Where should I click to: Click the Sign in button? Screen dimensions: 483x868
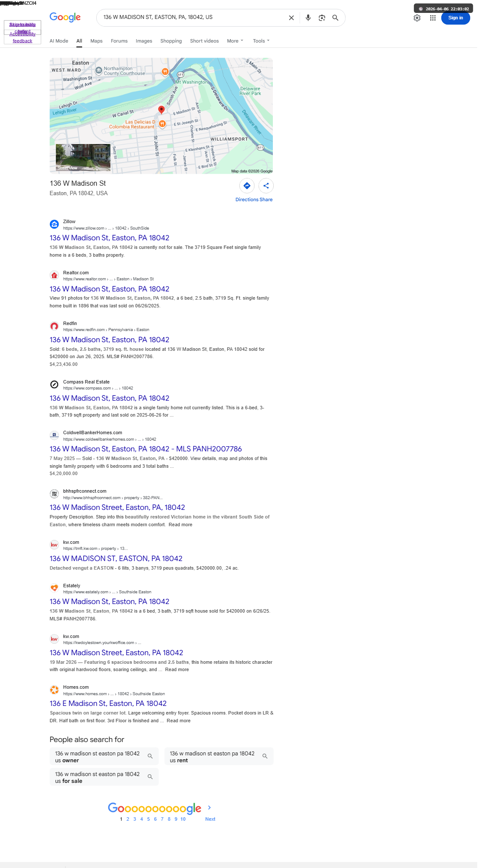tap(455, 18)
